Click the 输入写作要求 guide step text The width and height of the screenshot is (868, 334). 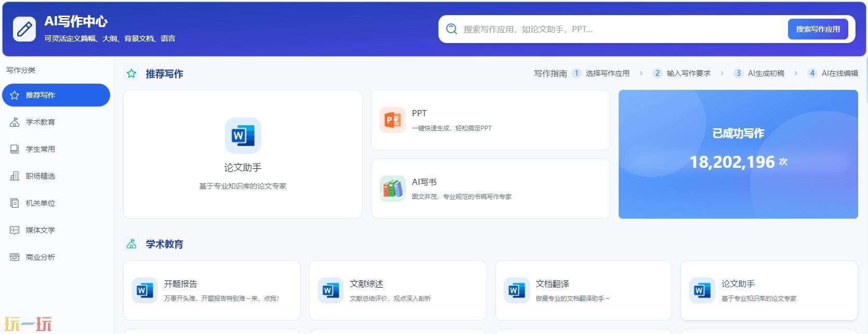coord(689,73)
